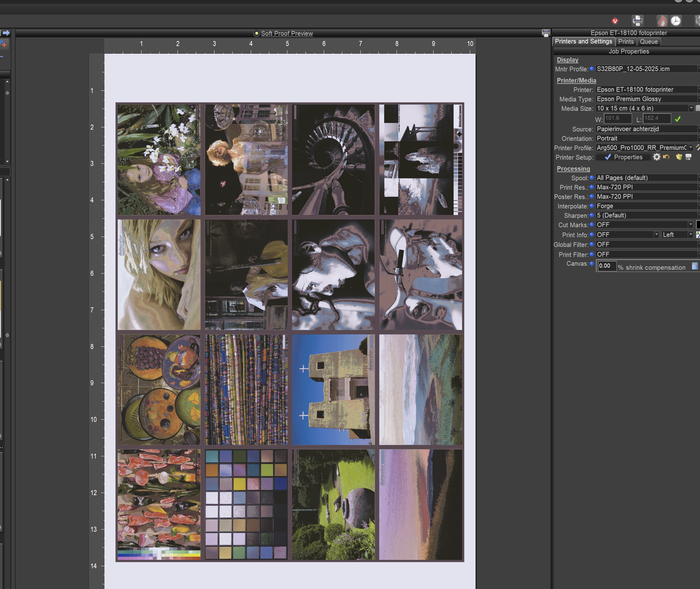
Task: Click the clock icon in top toolbar
Action: 676,21
